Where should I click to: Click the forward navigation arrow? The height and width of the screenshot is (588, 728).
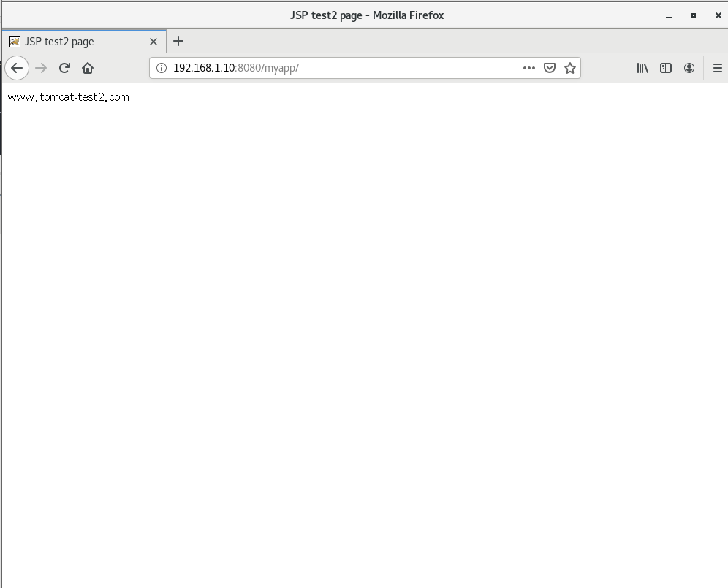pos(41,68)
